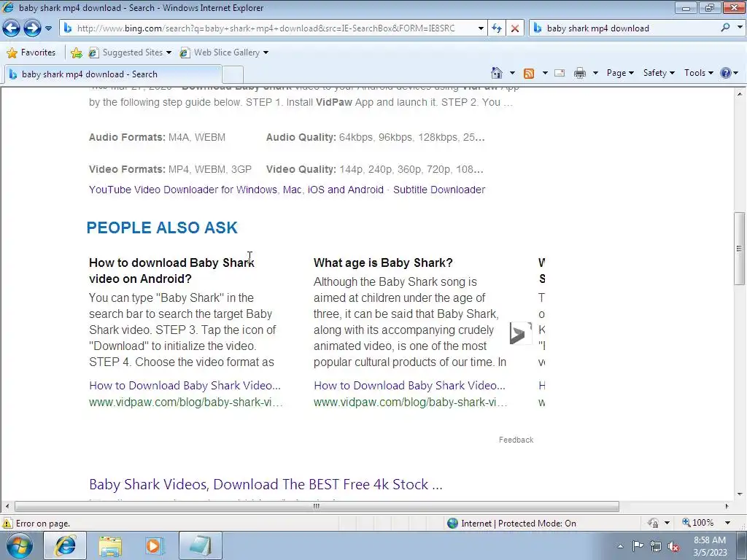Expand zoom level dropdown arrow

(727, 523)
